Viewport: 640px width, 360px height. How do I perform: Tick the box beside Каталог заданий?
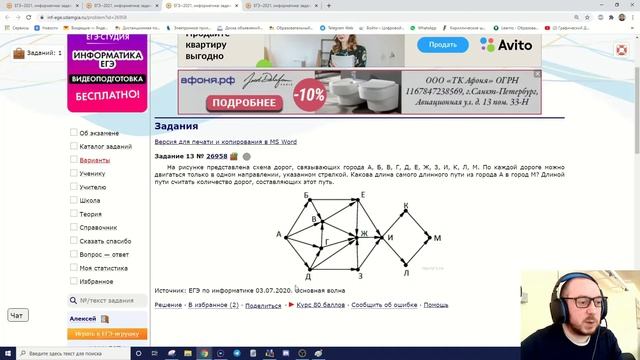73,146
